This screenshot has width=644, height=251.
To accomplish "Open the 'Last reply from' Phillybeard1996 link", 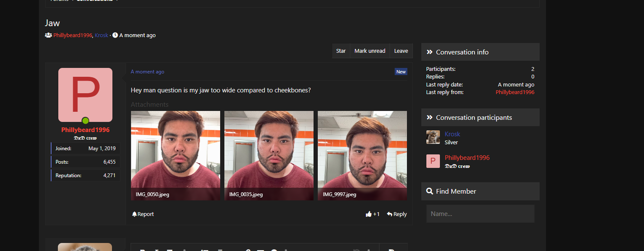I will click(515, 92).
